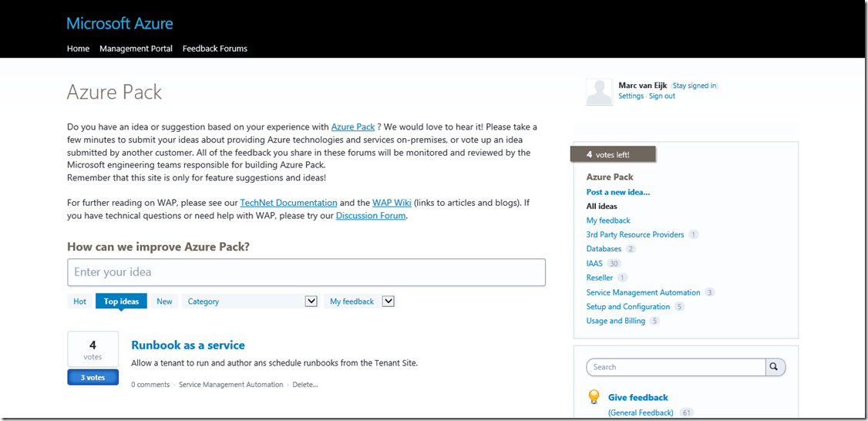Open the My feedback dropdown filter
868x421 pixels.
click(389, 301)
